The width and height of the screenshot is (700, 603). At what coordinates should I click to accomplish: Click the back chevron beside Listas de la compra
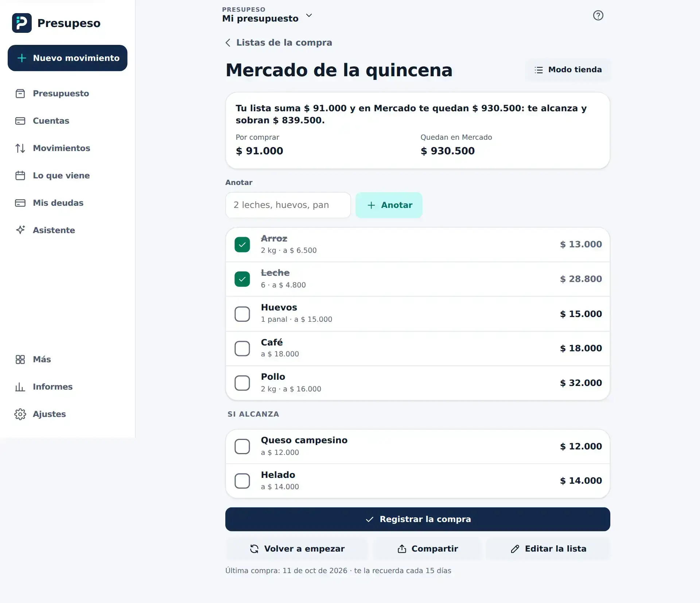228,43
